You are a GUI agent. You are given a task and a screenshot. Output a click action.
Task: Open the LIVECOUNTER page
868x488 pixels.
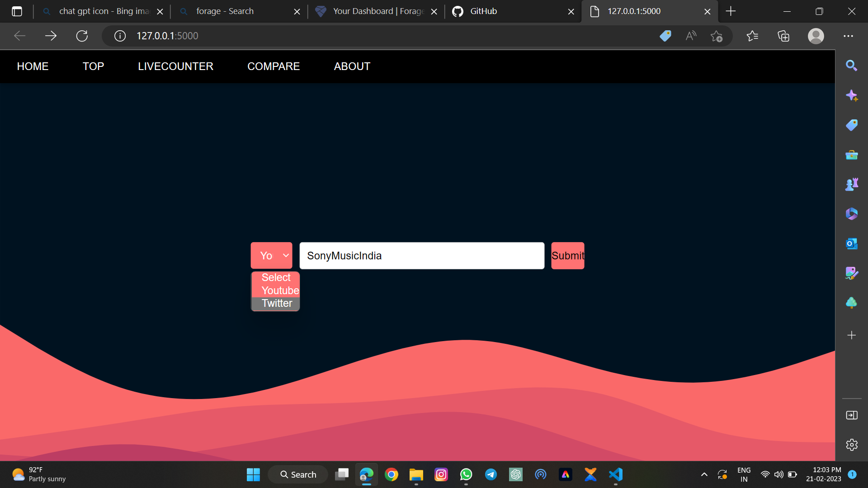click(175, 66)
